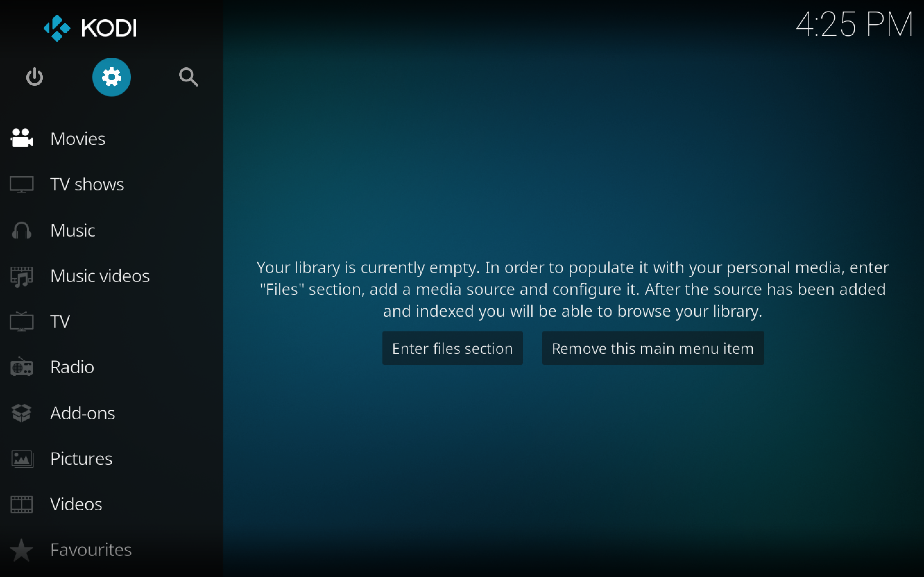Click the Pictures sidebar icon
Screen dimensions: 924x577
(x=22, y=458)
